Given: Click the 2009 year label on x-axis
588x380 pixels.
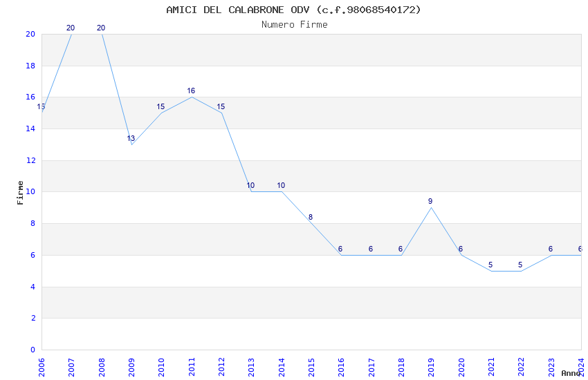Looking at the screenshot, I should 131,368.
